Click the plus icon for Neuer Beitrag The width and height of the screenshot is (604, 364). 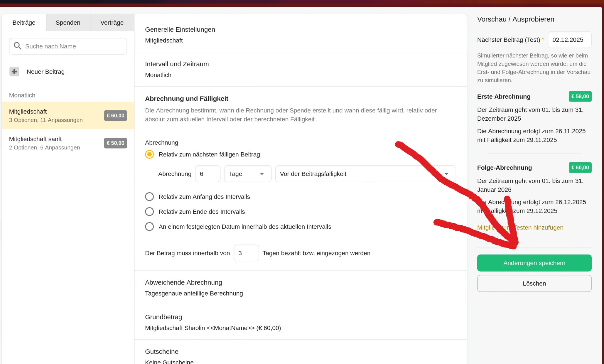coord(14,72)
